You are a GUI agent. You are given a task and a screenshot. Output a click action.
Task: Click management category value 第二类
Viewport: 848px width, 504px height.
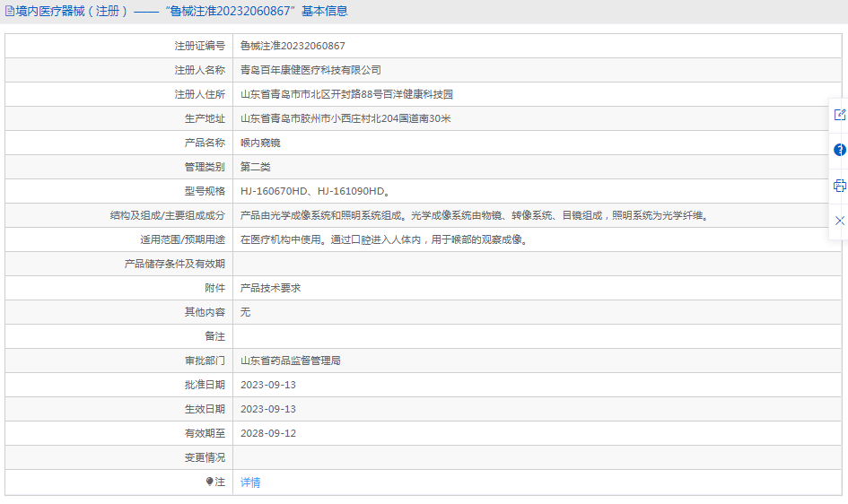255,167
